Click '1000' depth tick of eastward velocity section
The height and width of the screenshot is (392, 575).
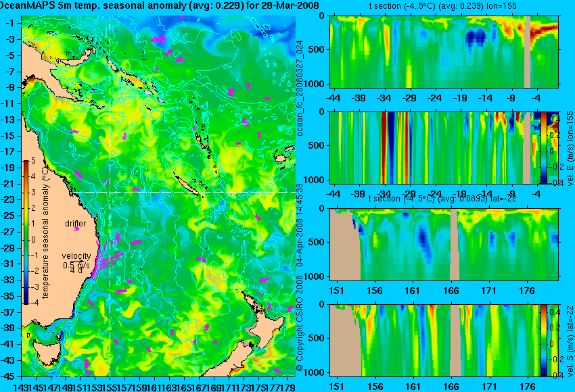click(x=315, y=180)
